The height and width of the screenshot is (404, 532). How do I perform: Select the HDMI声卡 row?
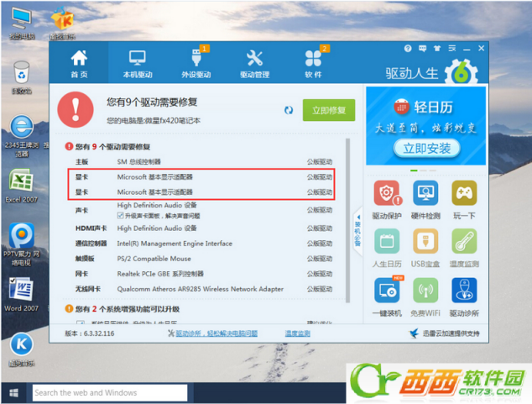click(x=204, y=228)
